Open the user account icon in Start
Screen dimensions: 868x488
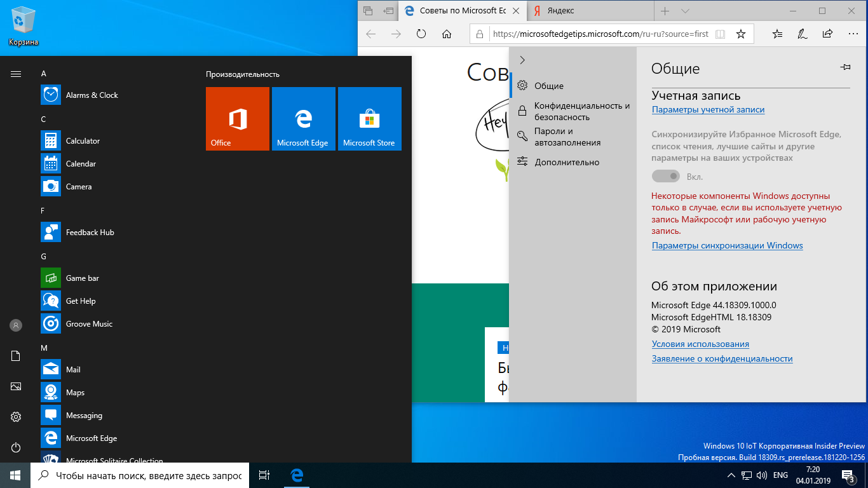click(x=16, y=325)
